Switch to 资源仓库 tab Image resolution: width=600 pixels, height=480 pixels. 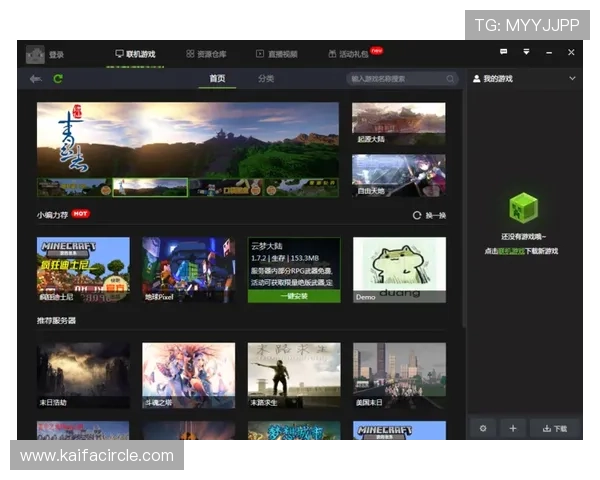tap(206, 53)
